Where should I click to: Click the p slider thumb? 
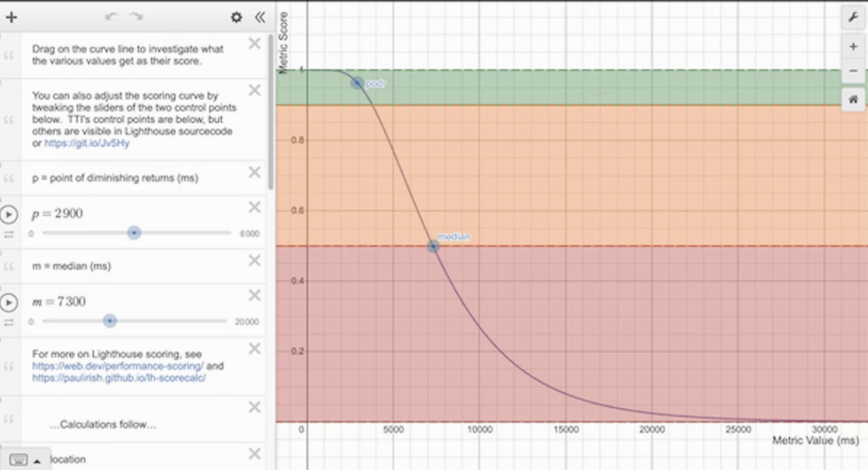(134, 233)
